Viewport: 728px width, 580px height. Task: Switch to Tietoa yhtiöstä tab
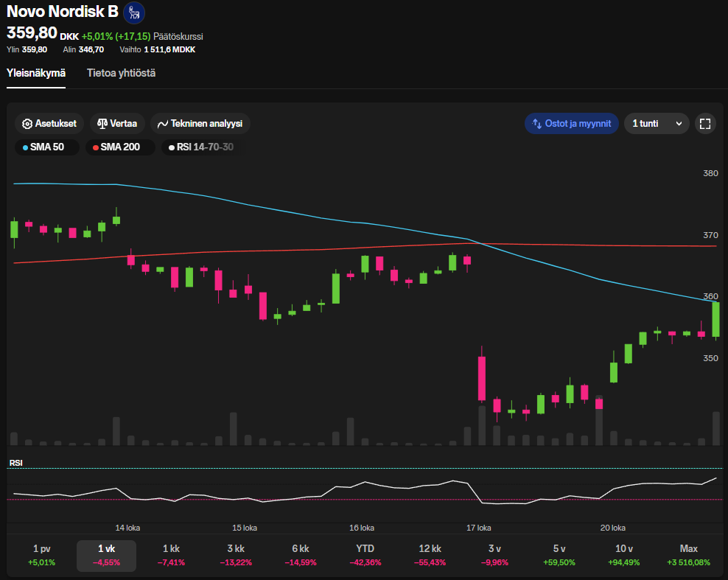point(121,73)
